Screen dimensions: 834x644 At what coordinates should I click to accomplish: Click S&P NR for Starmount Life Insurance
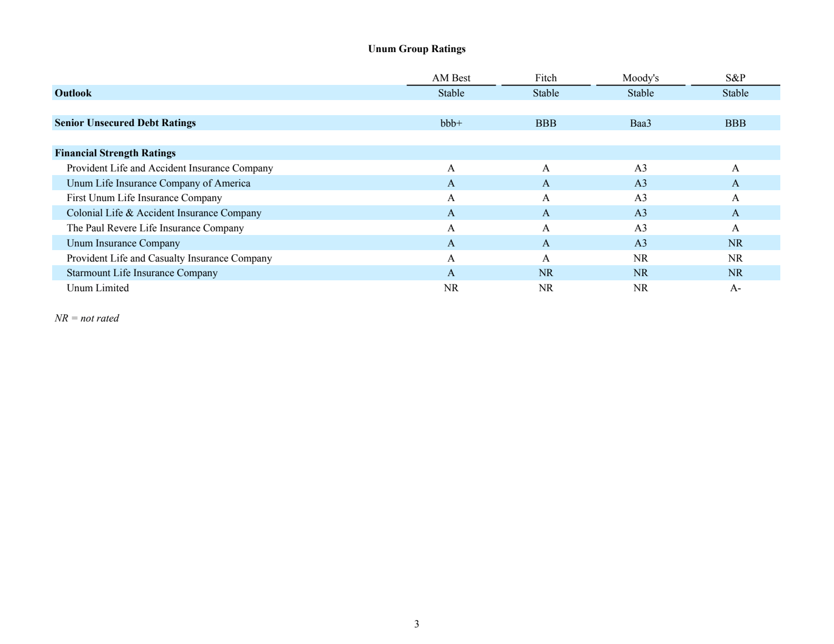(735, 273)
